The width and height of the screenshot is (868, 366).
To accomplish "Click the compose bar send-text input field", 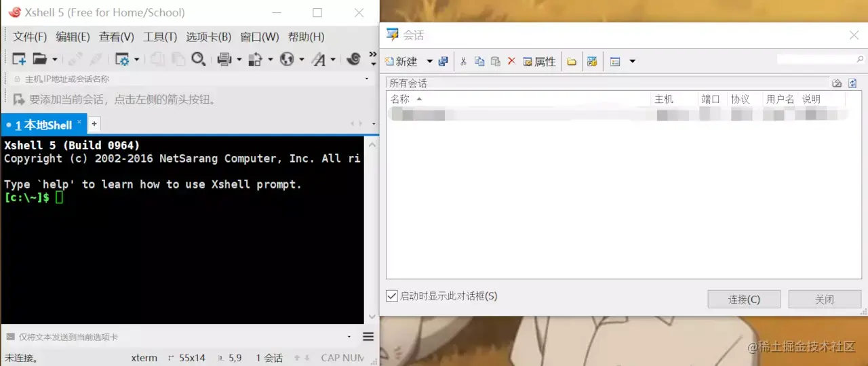I will click(x=180, y=337).
